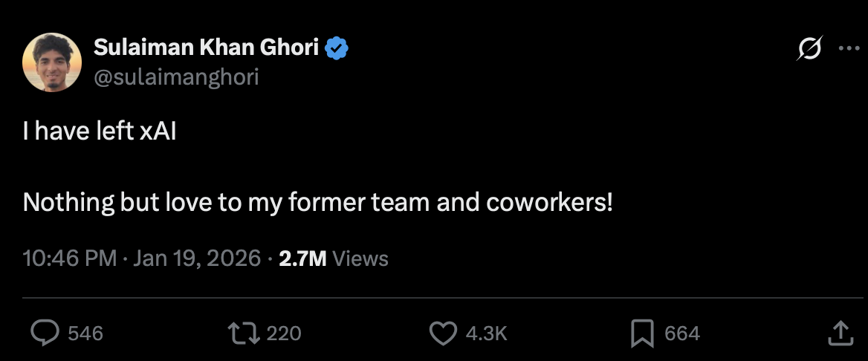This screenshot has width=868, height=361.
Task: Click the 220 reposts count
Action: point(284,334)
